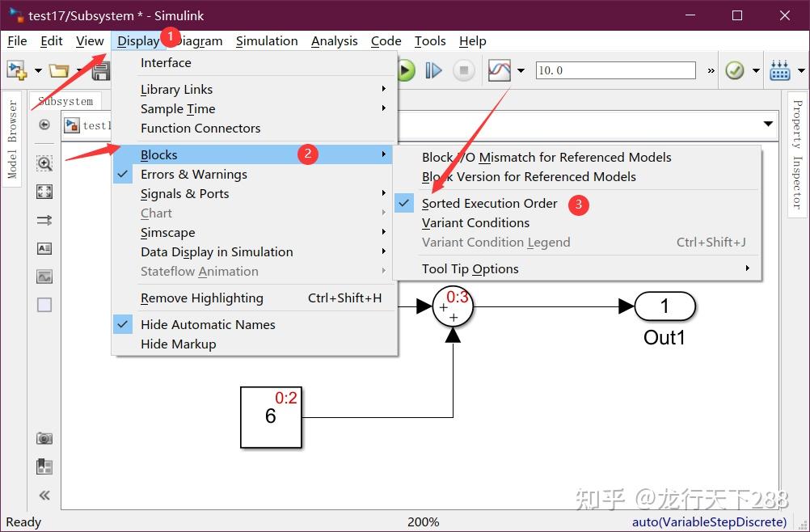Expand the Library Links submenu

click(x=254, y=90)
